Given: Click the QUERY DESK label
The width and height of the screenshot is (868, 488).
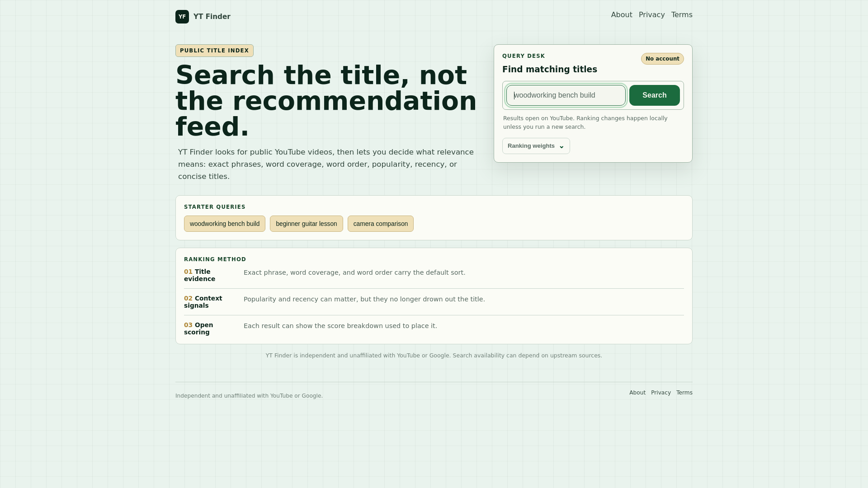Looking at the screenshot, I should pyautogui.click(x=524, y=56).
